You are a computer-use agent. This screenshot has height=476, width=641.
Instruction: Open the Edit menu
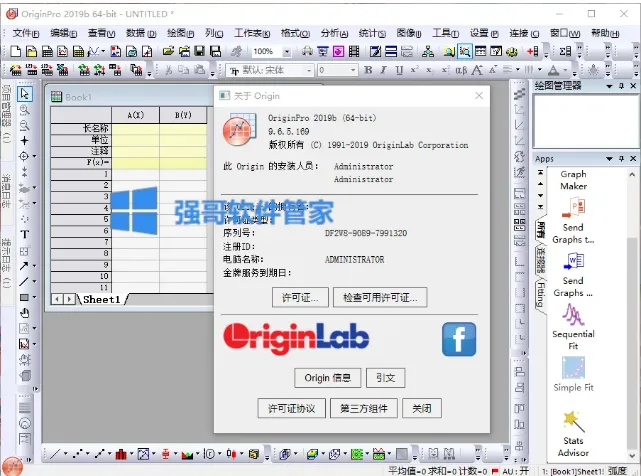point(63,33)
